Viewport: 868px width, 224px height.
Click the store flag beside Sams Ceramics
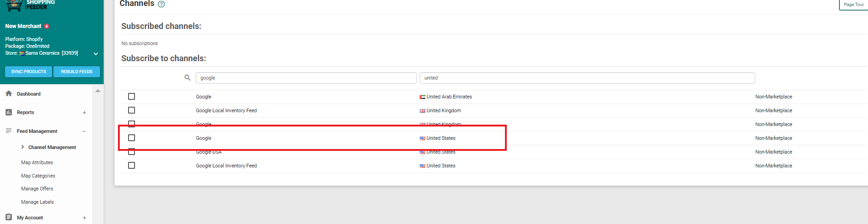point(22,53)
